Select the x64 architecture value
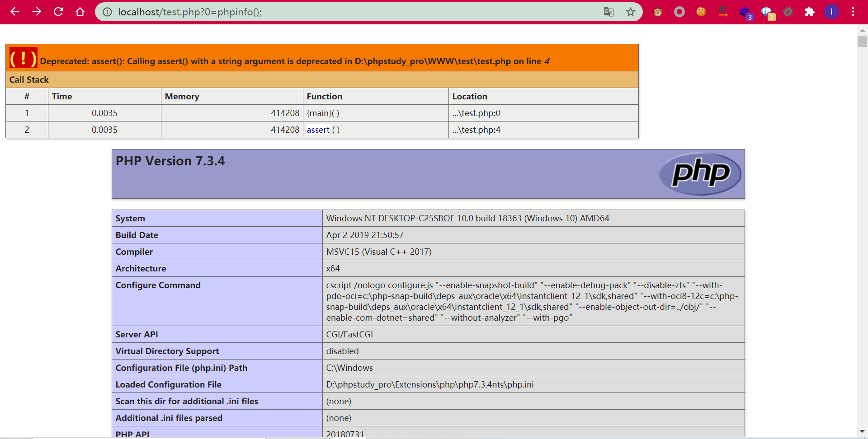This screenshot has width=868, height=439. pos(533,268)
